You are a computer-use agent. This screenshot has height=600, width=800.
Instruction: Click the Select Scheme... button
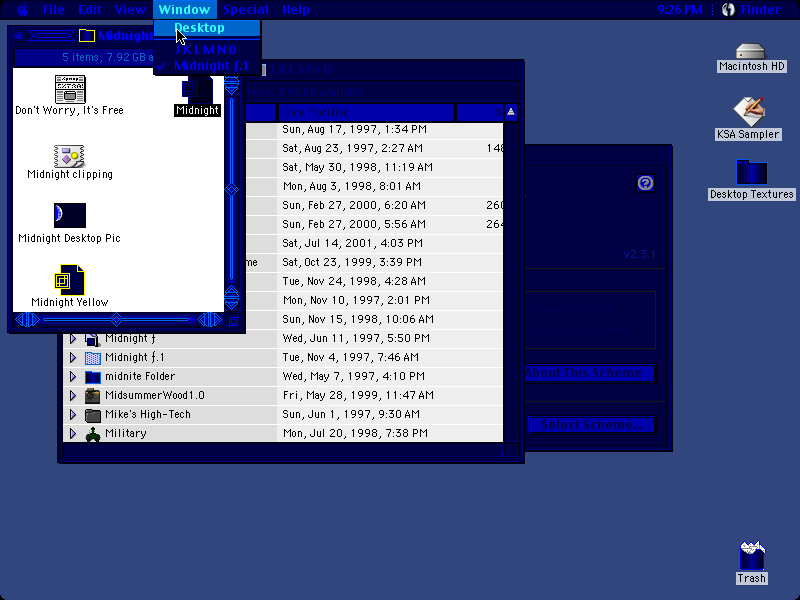(x=591, y=425)
